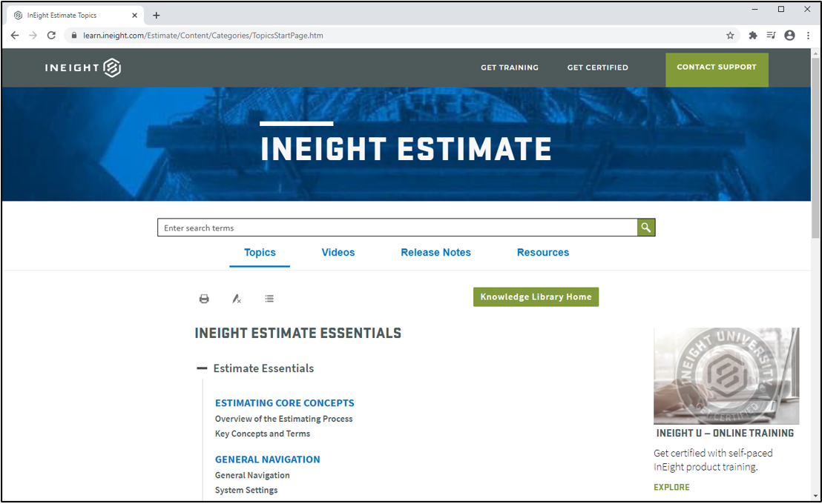Select the Topics tab
Image resolution: width=822 pixels, height=504 pixels.
pyautogui.click(x=260, y=253)
